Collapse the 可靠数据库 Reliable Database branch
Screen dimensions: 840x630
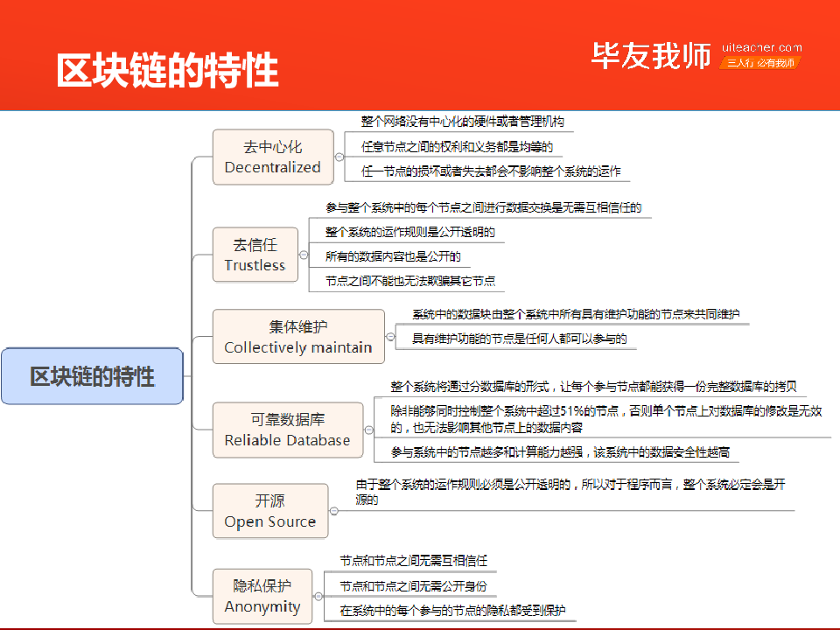[x=367, y=430]
